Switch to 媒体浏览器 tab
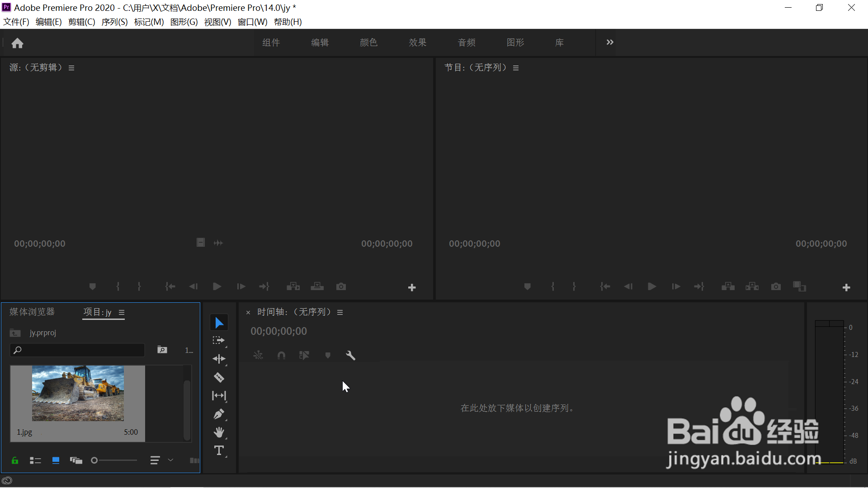Screen dimensions: 868x488 32,312
